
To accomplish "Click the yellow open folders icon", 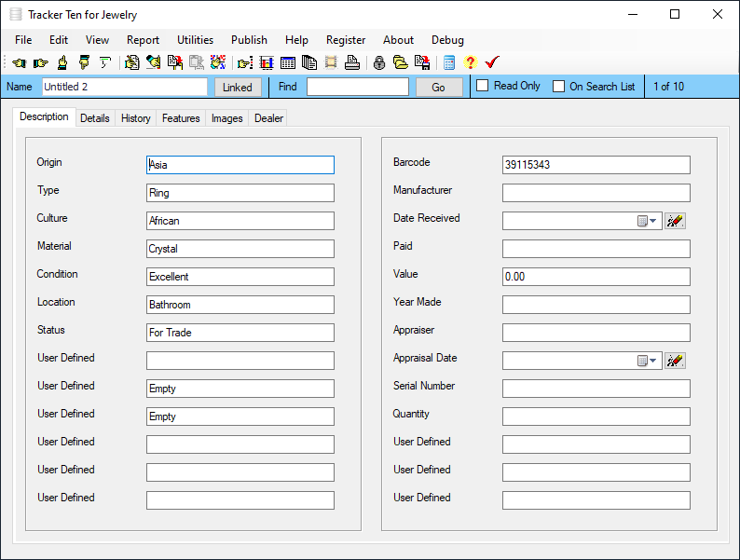I will click(400, 62).
